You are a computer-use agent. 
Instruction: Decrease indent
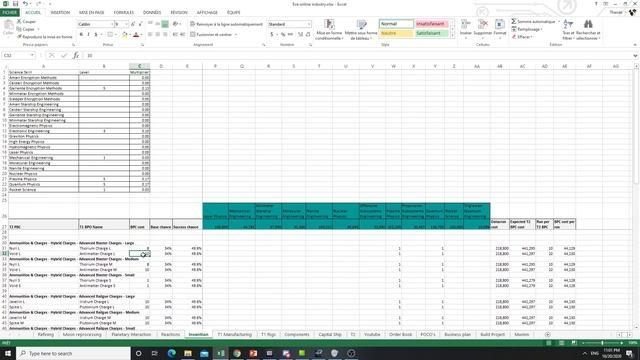tap(175, 35)
